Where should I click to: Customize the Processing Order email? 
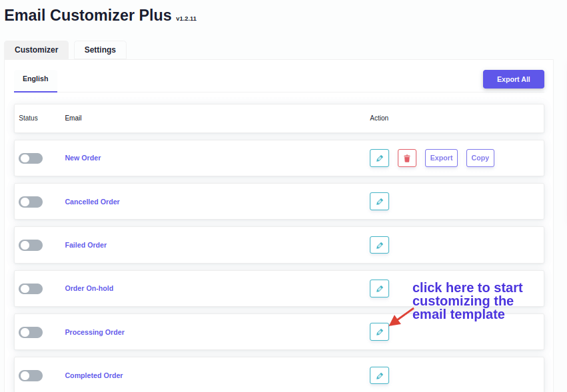(x=379, y=332)
